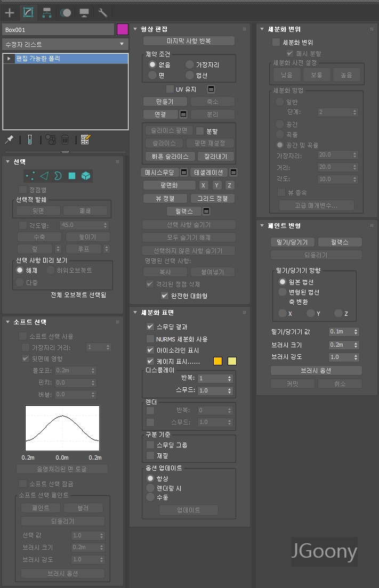Screen dimensions: 379x588
Task: Select Element sub-object level cube icon
Action: 86,176
